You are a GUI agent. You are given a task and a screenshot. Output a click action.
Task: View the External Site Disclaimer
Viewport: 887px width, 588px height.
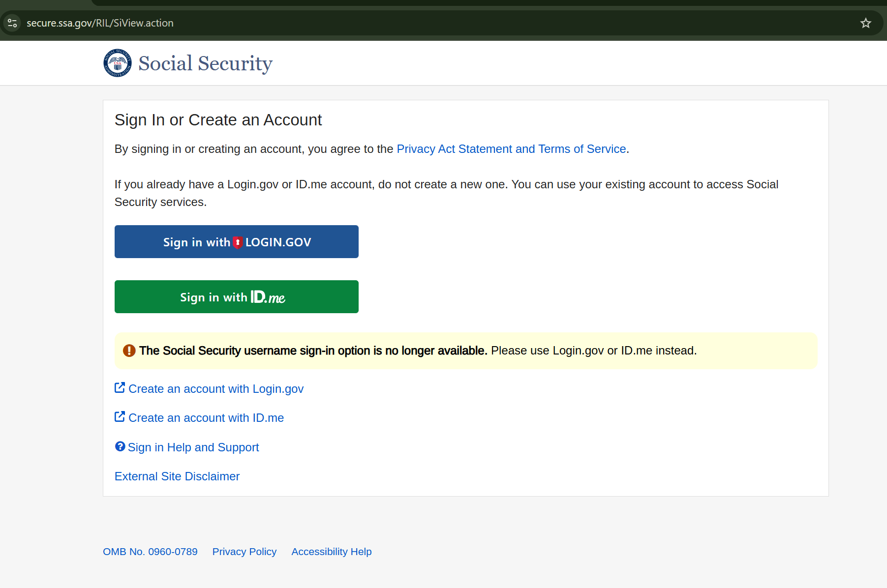coord(177,476)
